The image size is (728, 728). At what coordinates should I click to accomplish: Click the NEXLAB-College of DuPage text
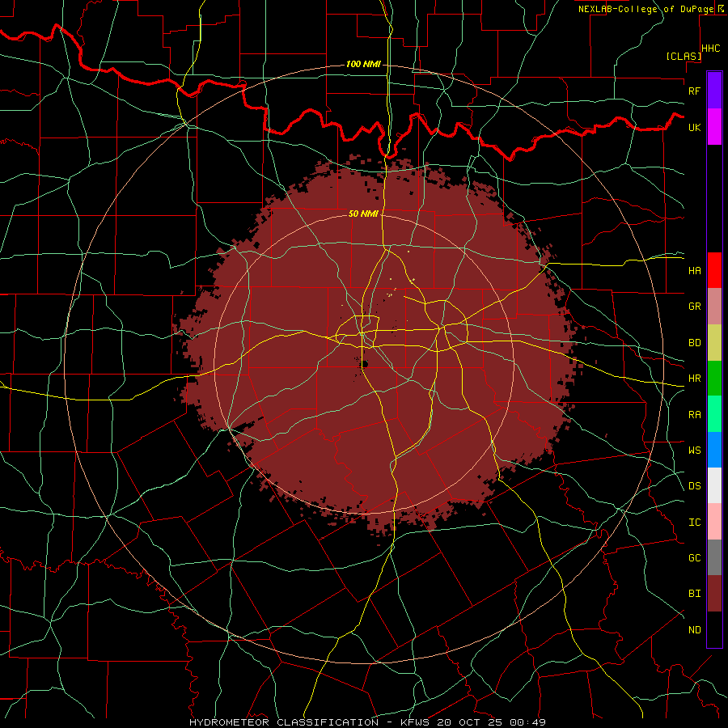645,9
